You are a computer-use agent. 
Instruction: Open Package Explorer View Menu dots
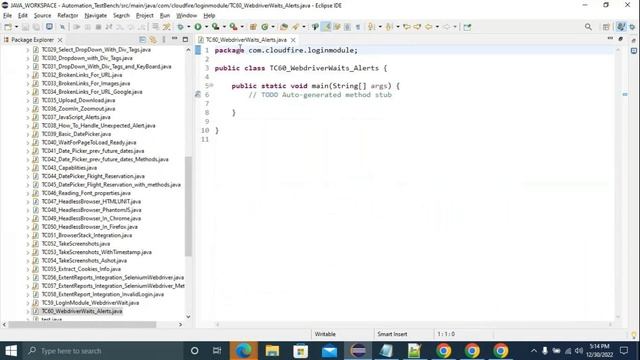point(164,40)
